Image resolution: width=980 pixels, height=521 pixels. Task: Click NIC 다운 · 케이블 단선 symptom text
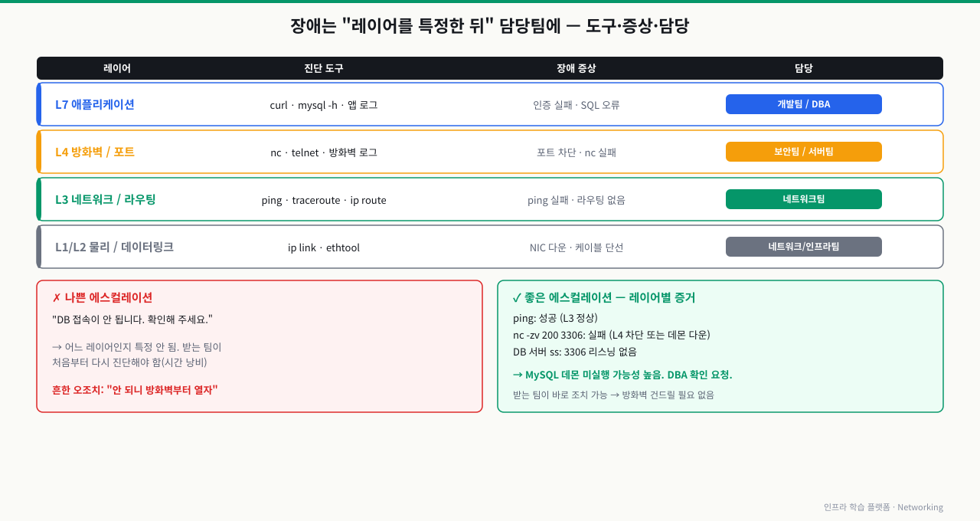coord(577,247)
